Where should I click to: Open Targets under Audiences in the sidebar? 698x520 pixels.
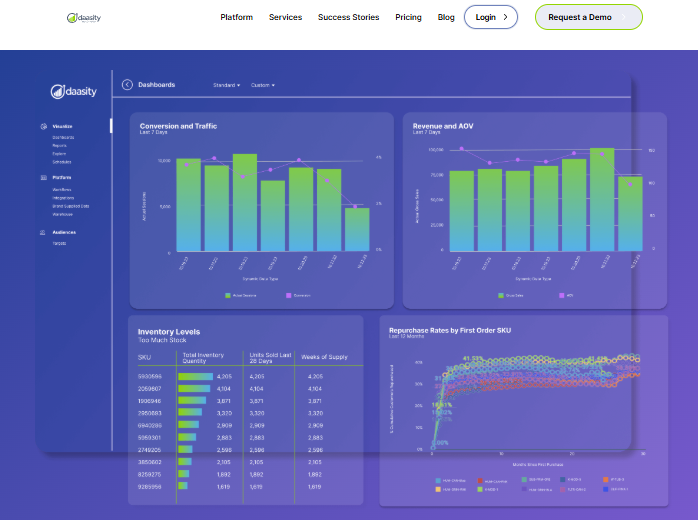pos(59,244)
